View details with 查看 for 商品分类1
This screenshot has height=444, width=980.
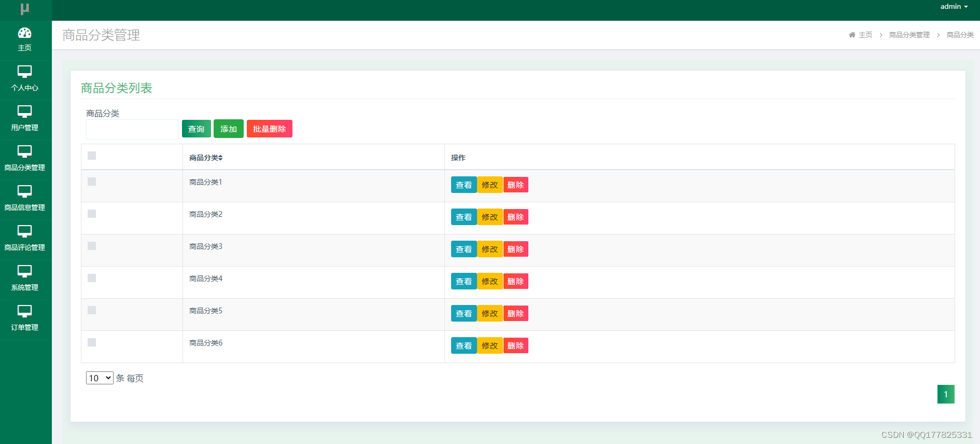464,185
